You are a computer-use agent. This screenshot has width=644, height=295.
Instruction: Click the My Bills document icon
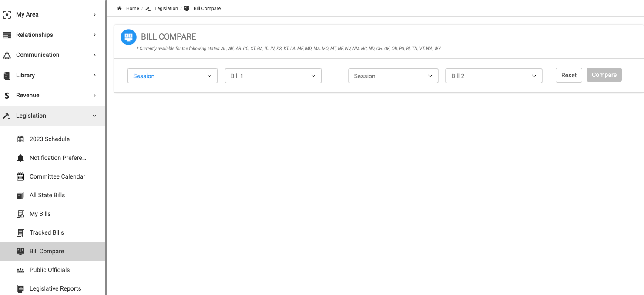click(20, 214)
